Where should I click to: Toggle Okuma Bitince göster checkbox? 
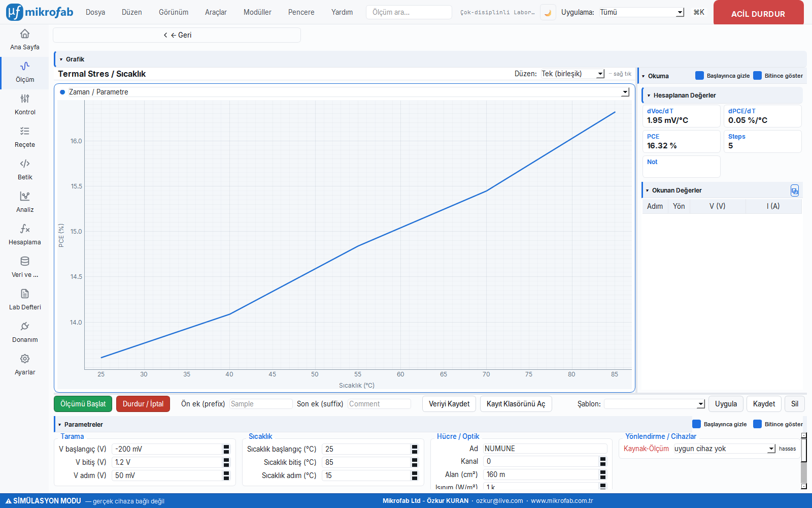(757, 76)
